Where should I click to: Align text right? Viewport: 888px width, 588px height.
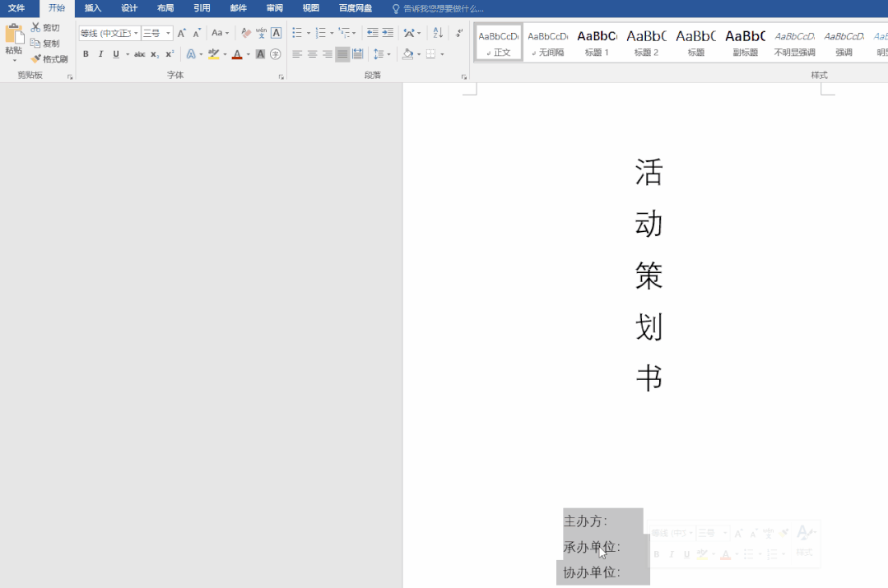(x=328, y=54)
